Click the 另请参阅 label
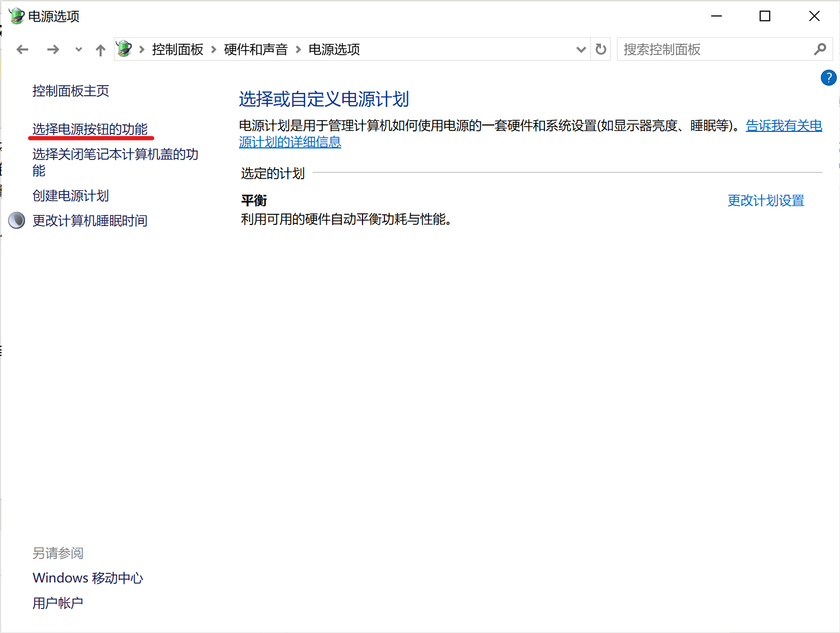 (58, 553)
